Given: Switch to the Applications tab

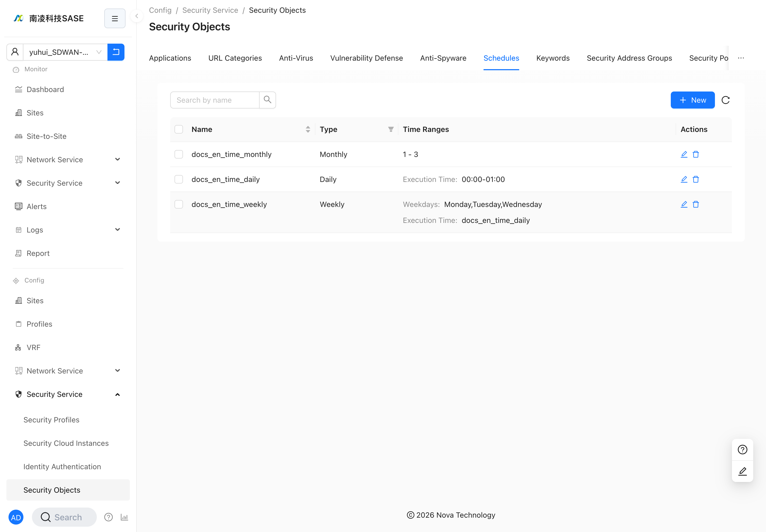Looking at the screenshot, I should click(170, 58).
